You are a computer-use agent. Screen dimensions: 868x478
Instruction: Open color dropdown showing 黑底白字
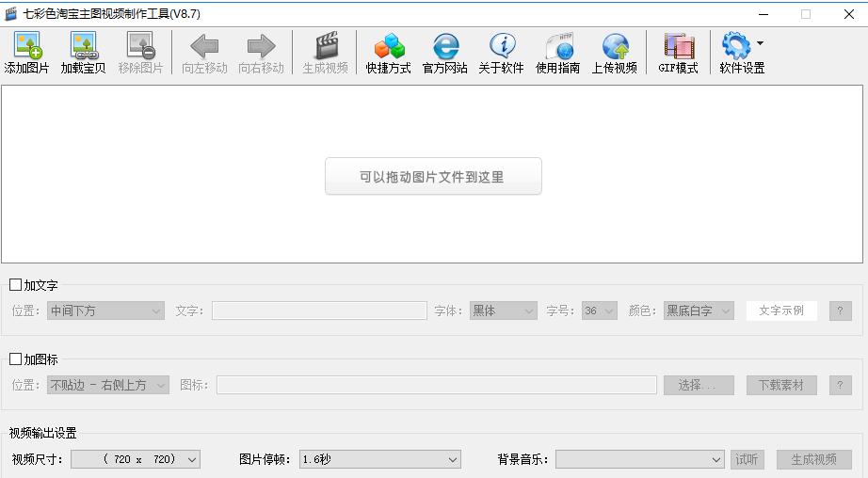(699, 311)
